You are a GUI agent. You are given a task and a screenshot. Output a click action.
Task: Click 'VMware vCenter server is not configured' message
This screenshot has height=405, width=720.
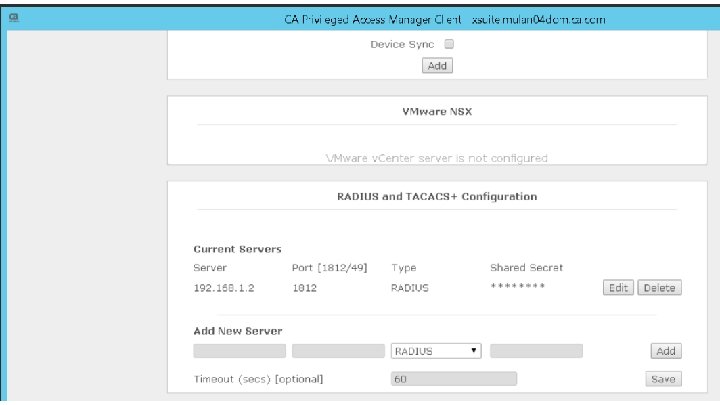coord(437,158)
